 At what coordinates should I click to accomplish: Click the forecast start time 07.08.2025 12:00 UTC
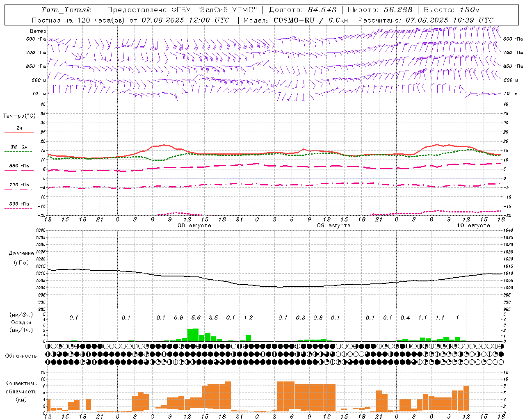185,20
